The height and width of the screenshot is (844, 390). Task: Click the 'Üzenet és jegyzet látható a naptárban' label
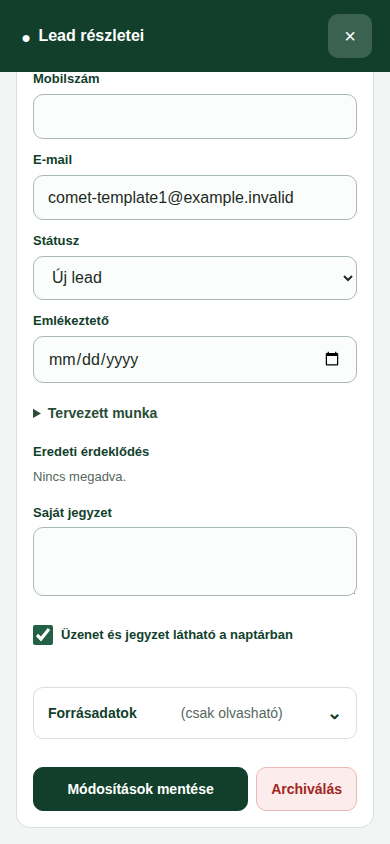pyautogui.click(x=177, y=635)
